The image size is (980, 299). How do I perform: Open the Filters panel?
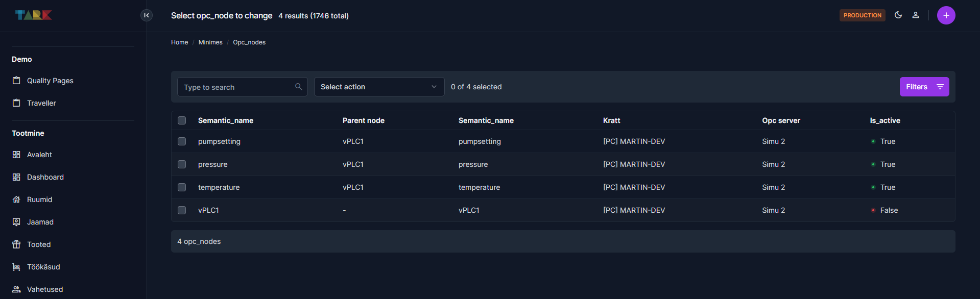(x=924, y=87)
